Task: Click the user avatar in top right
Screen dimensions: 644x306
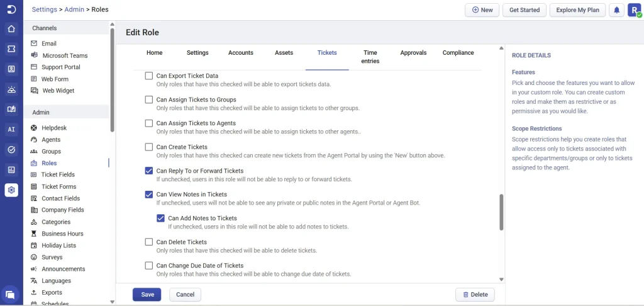Action: tap(634, 10)
